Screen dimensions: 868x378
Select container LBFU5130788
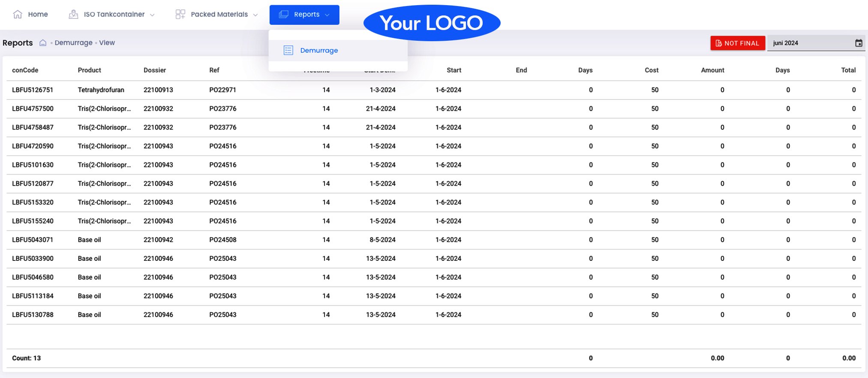click(x=33, y=314)
